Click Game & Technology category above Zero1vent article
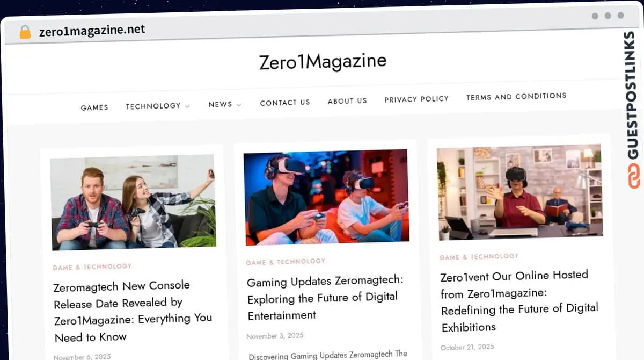Viewport: 644px width, 360px height. (479, 257)
